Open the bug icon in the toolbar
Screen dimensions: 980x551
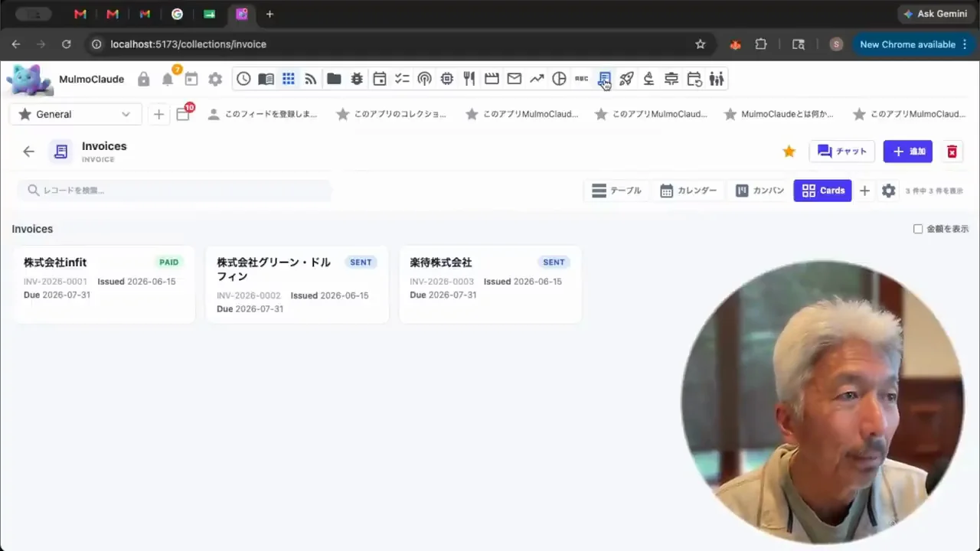click(357, 78)
